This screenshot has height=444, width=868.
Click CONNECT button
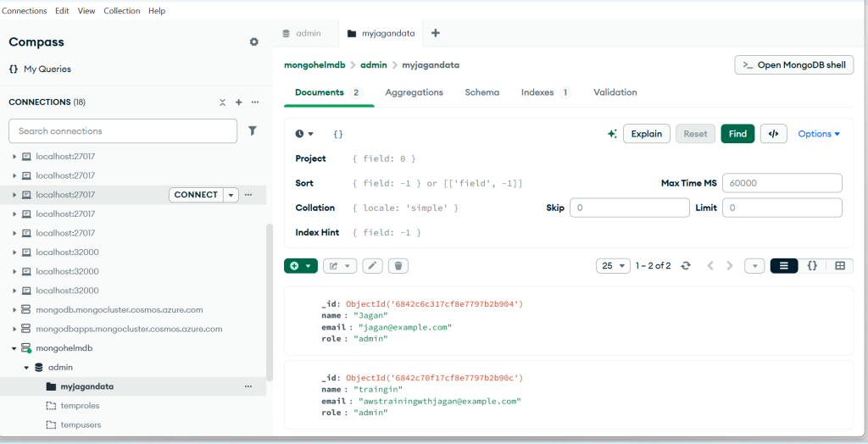196,195
